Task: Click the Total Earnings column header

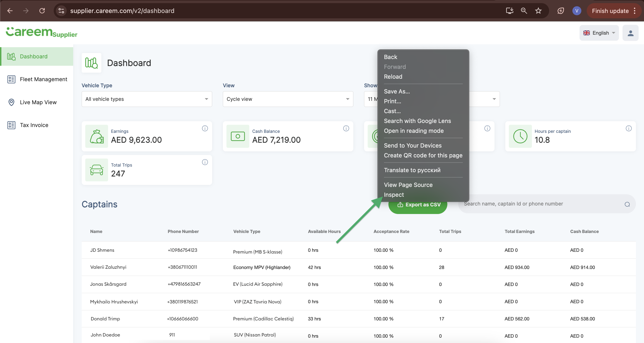Action: [x=520, y=231]
